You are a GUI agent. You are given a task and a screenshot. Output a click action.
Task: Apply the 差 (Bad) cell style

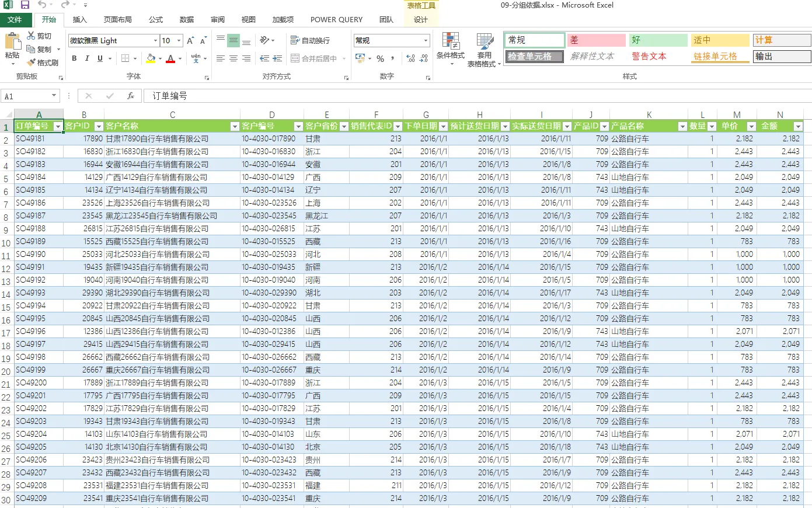597,40
